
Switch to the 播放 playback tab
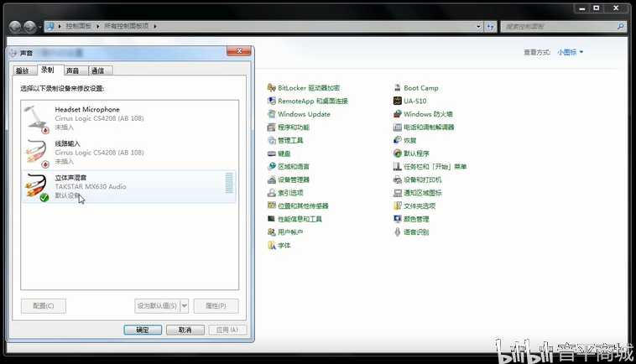pyautogui.click(x=23, y=70)
